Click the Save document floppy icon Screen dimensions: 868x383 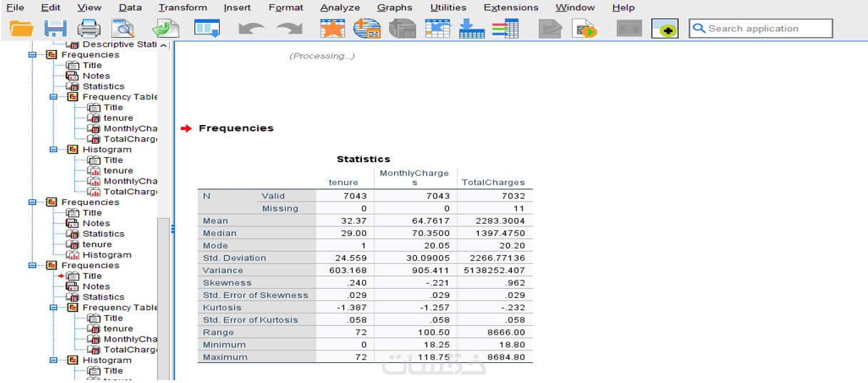(x=56, y=29)
